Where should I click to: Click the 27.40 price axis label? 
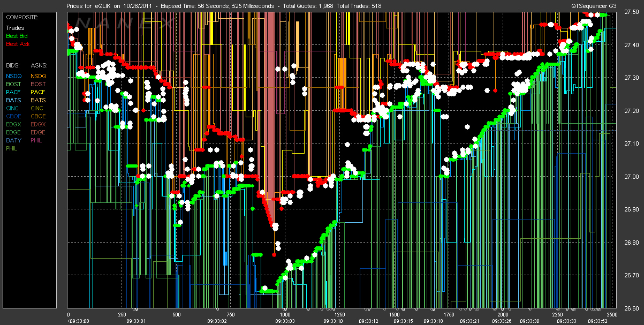point(631,45)
